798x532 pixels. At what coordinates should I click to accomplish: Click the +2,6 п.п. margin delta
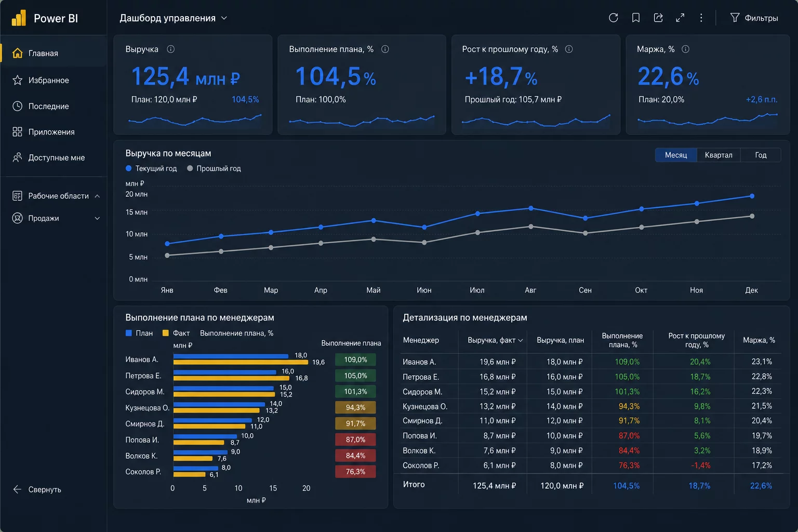761,99
